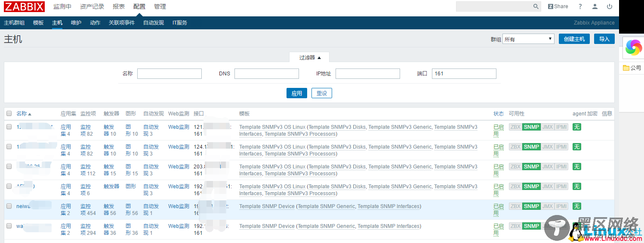The image size is (644, 243).
Task: Focus the DNS filter input
Action: pyautogui.click(x=267, y=74)
